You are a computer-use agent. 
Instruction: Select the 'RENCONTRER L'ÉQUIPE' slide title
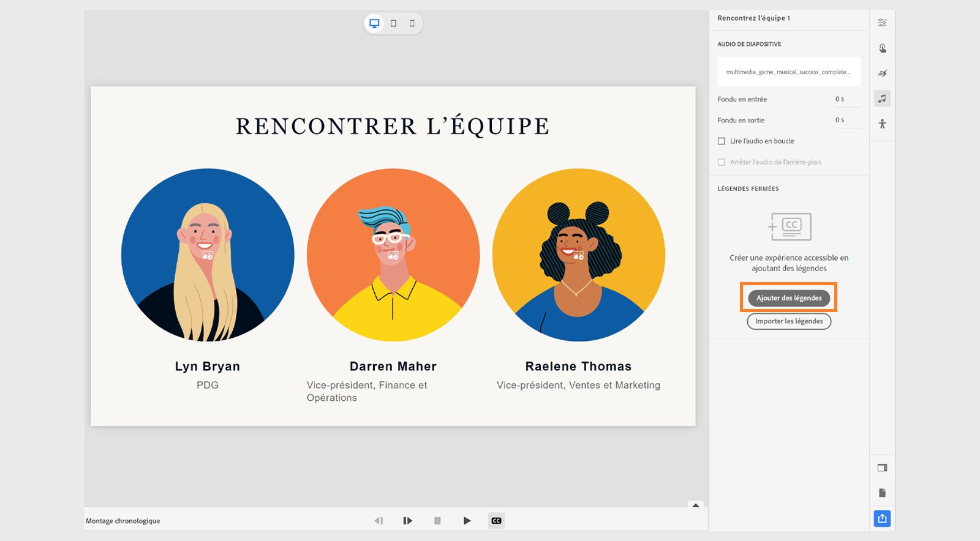tap(393, 126)
